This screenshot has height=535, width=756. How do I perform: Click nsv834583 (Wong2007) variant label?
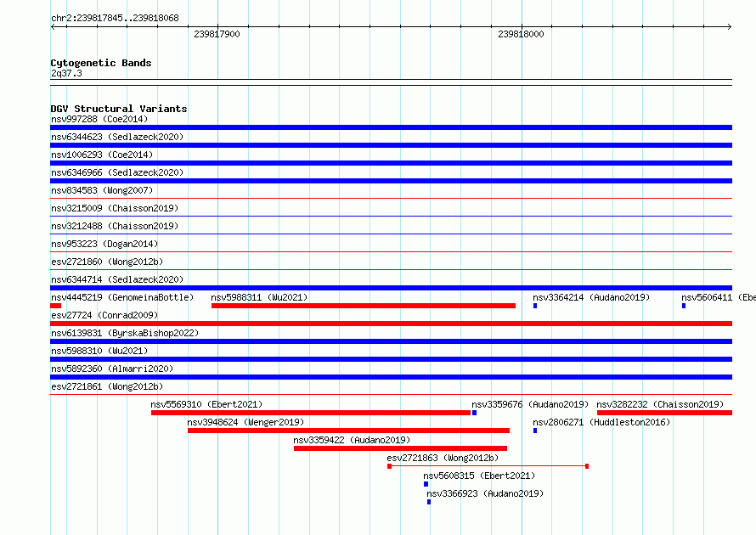pyautogui.click(x=102, y=190)
